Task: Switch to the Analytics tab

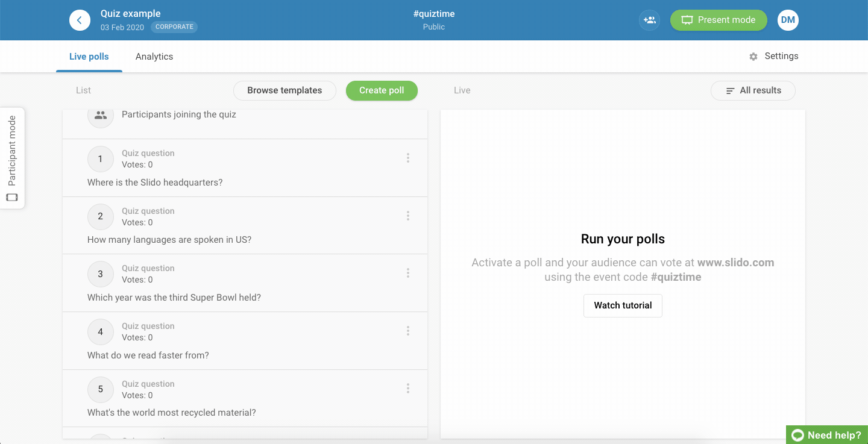Action: 154,57
